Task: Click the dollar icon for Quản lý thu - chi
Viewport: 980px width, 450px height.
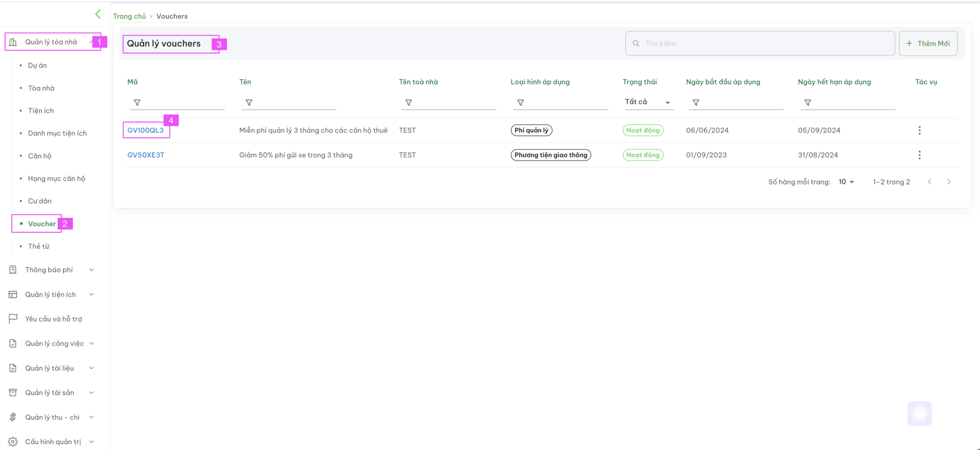Action: [13, 417]
